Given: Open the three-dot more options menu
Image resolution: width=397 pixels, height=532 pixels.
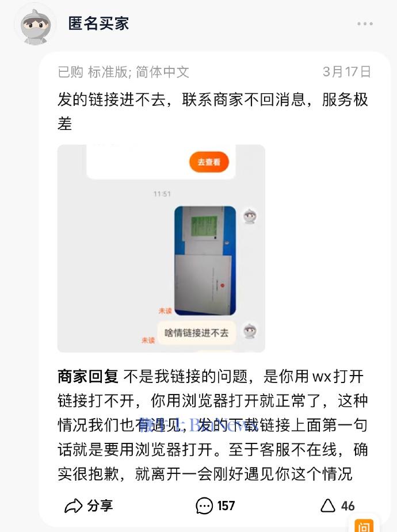Looking at the screenshot, I should click(x=365, y=24).
